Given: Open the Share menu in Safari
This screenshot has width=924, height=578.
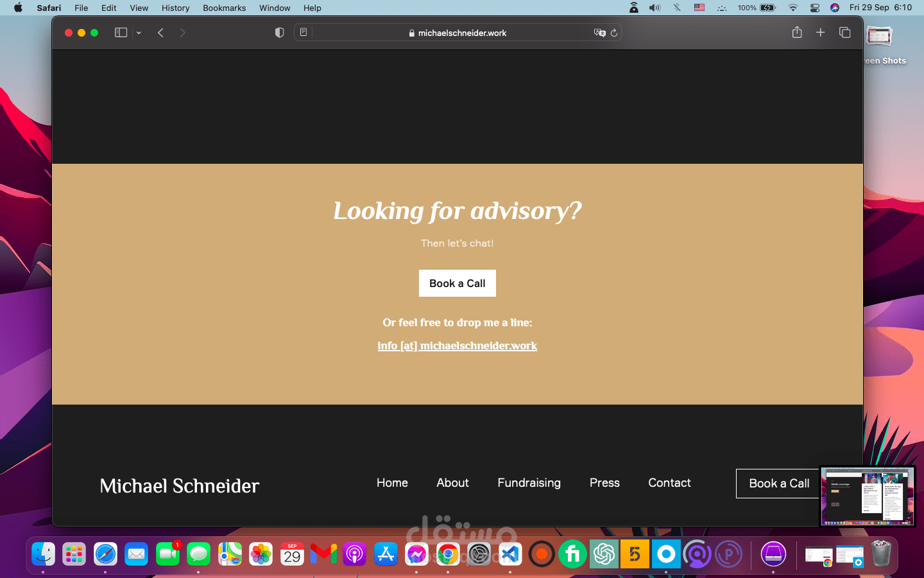Looking at the screenshot, I should pyautogui.click(x=797, y=33).
